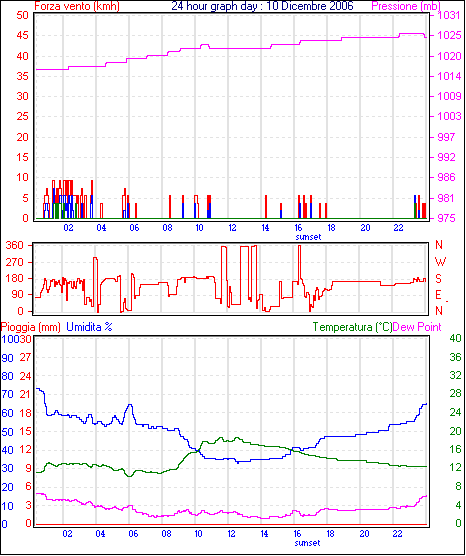Click the 'W' compass direction label

440,262
